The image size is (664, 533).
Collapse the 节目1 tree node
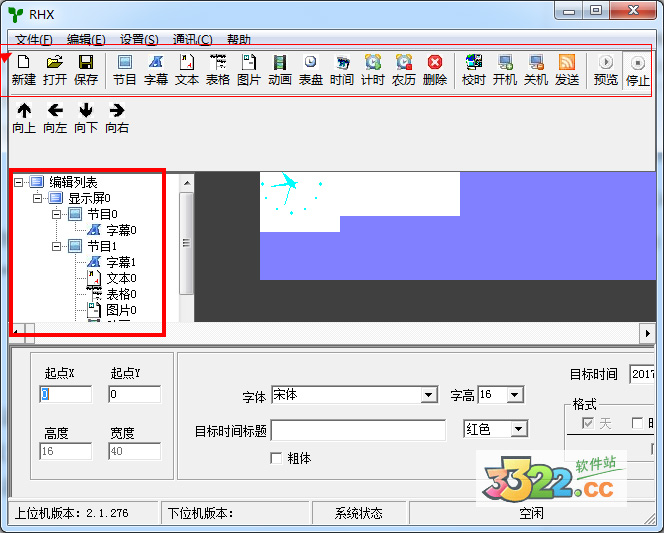click(56, 246)
